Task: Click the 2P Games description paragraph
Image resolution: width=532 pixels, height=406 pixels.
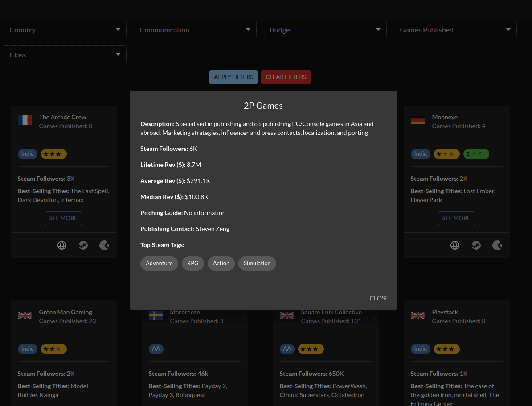Action: [257, 128]
